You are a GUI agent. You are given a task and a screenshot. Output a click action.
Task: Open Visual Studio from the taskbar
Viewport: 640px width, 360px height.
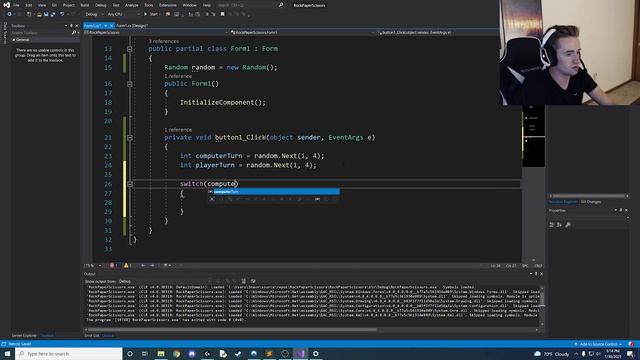(300, 353)
